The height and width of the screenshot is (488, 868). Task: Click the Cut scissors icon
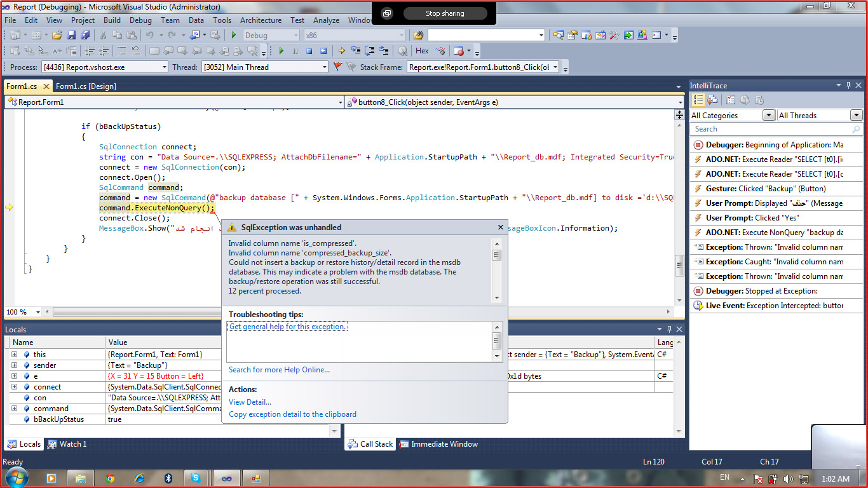point(102,36)
